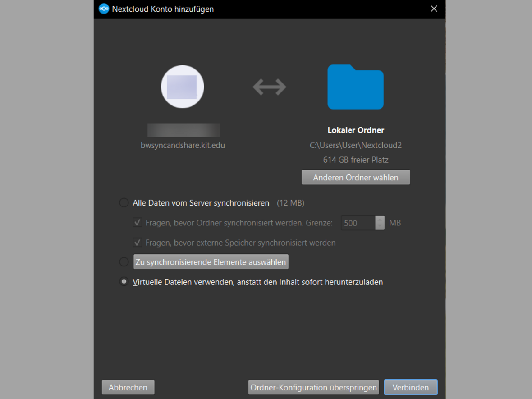Click into the 500 MB limit field
The width and height of the screenshot is (532, 399).
pos(358,223)
